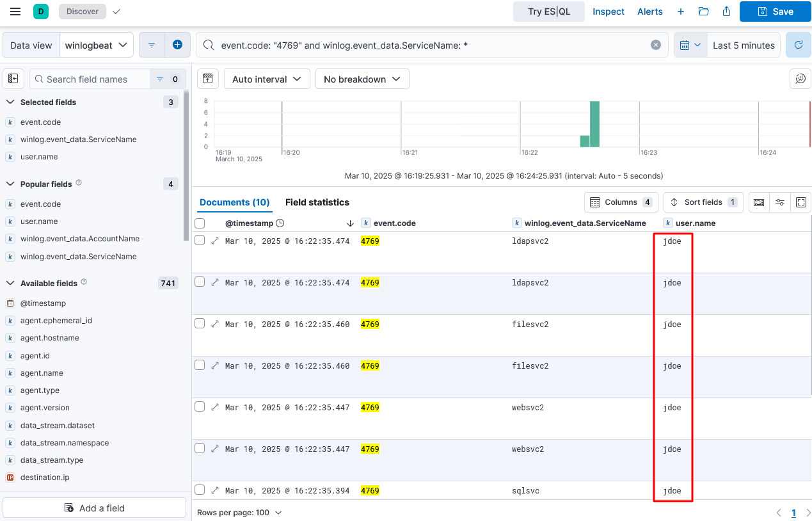812x521 pixels.
Task: Open the winlogbeat data view dropdown
Action: pos(96,45)
